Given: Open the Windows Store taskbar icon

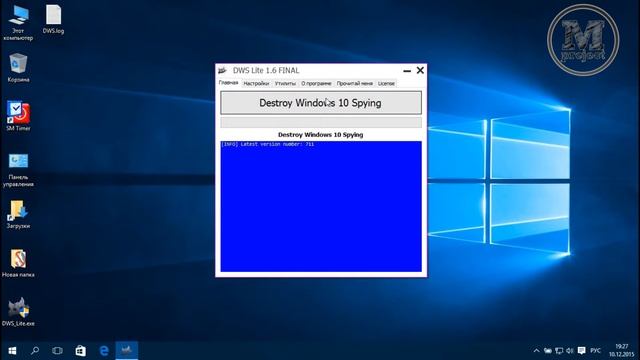Looking at the screenshot, I should click(80, 351).
